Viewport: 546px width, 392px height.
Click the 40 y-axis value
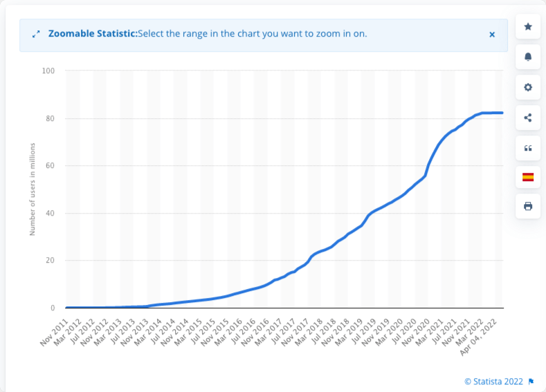[50, 213]
